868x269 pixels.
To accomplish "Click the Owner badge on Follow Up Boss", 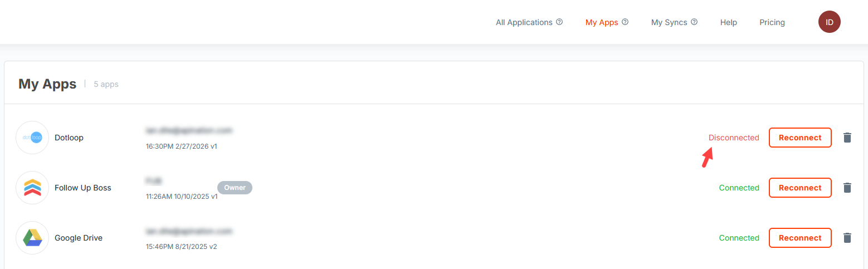I will pyautogui.click(x=235, y=188).
